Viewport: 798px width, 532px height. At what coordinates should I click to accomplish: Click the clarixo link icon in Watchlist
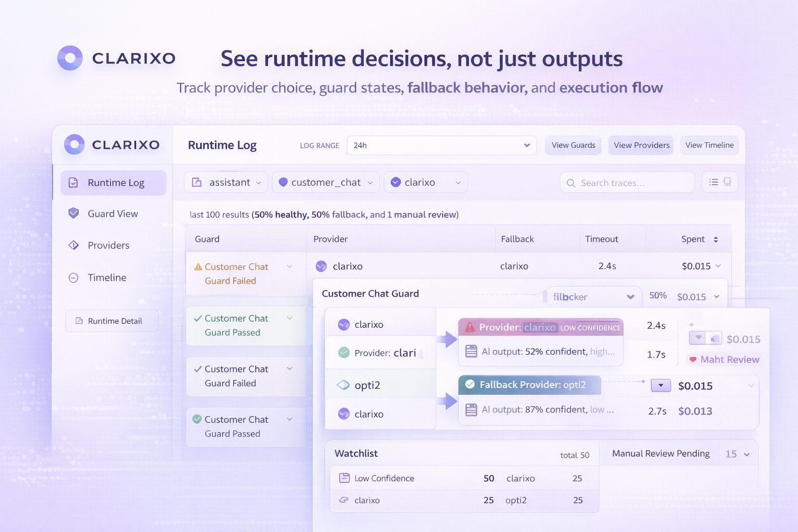coord(343,500)
